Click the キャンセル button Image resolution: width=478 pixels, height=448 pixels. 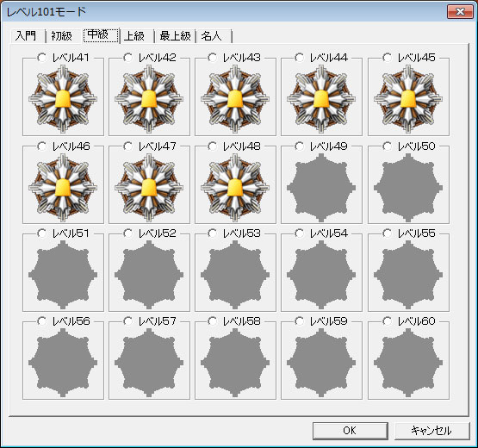[431, 431]
